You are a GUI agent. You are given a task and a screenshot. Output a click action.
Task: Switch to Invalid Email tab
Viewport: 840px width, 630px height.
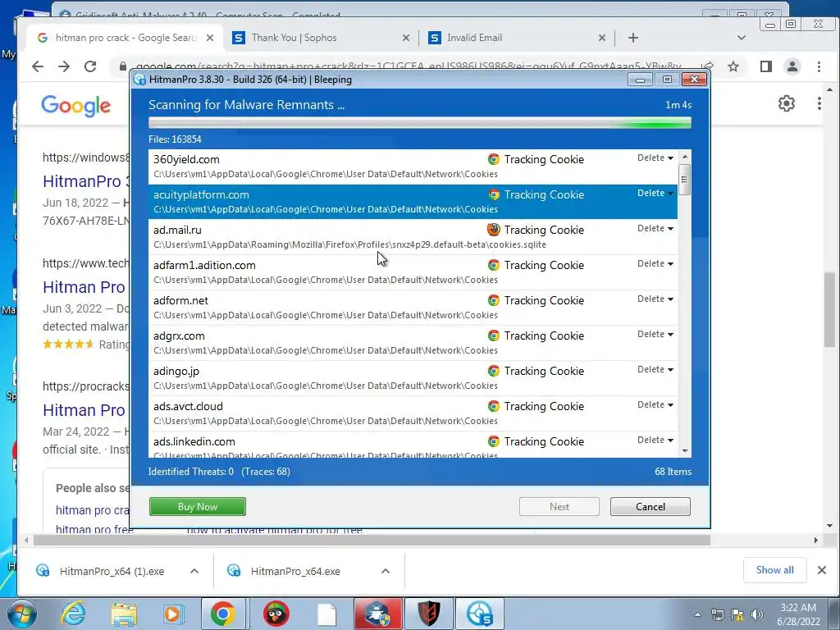tap(517, 38)
